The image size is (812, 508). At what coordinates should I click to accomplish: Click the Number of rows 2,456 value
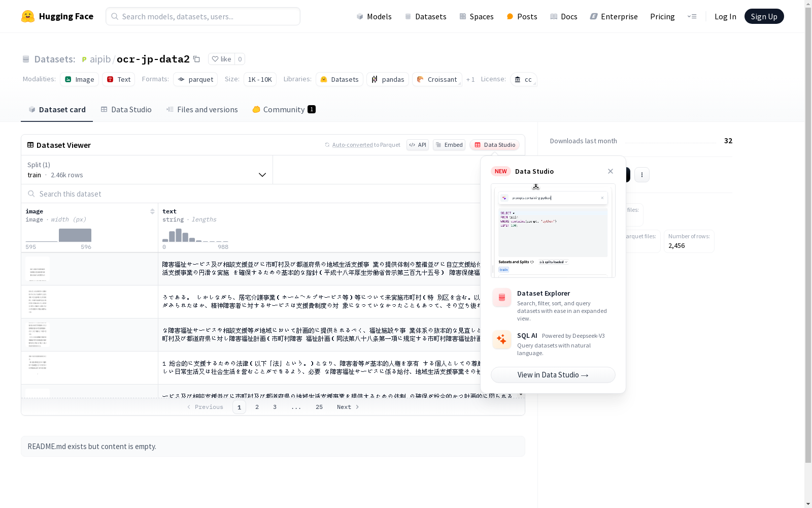pos(676,245)
